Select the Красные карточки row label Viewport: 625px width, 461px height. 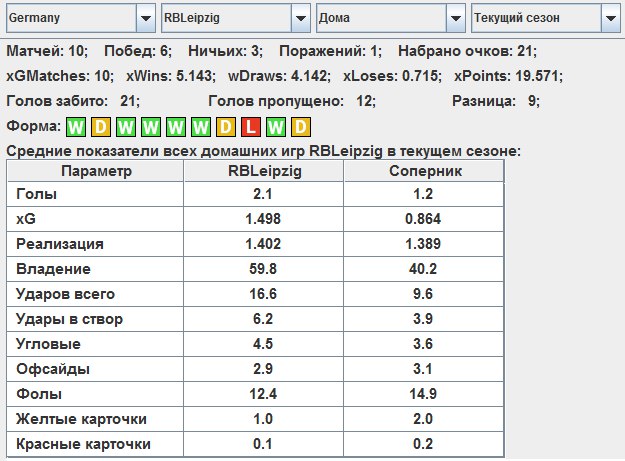pyautogui.click(x=83, y=444)
